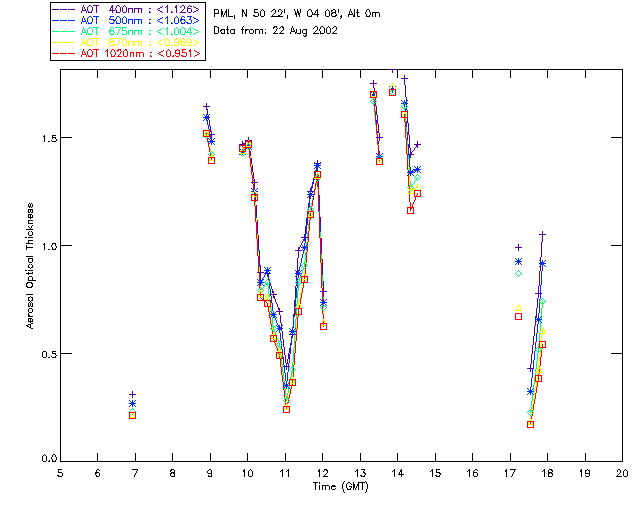Click the red square marker near time 7
The width and height of the screenshot is (640, 512).
tap(132, 415)
